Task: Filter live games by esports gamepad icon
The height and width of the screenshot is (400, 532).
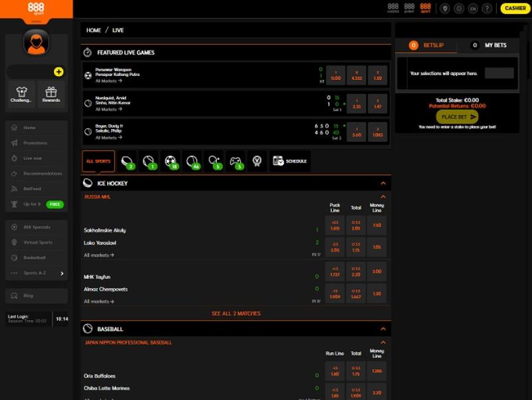Action: point(236,161)
